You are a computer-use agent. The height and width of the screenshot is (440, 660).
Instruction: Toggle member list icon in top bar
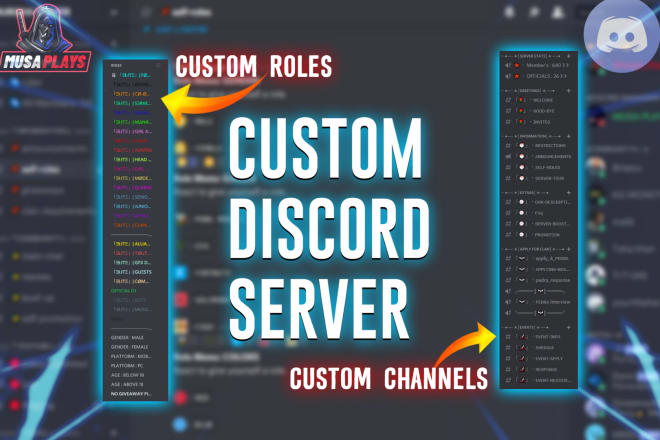click(558, 12)
